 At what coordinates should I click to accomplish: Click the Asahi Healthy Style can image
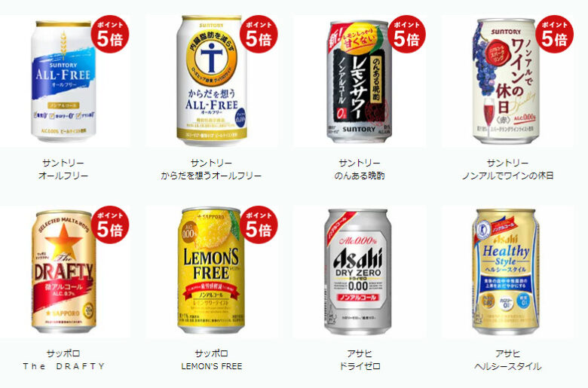tap(506, 272)
